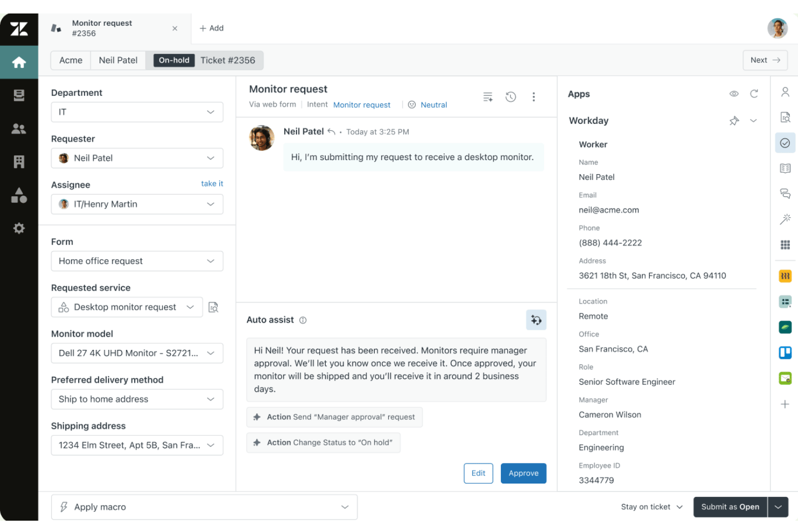Open the knowledge book icon
The image size is (798, 532).
coord(785,168)
